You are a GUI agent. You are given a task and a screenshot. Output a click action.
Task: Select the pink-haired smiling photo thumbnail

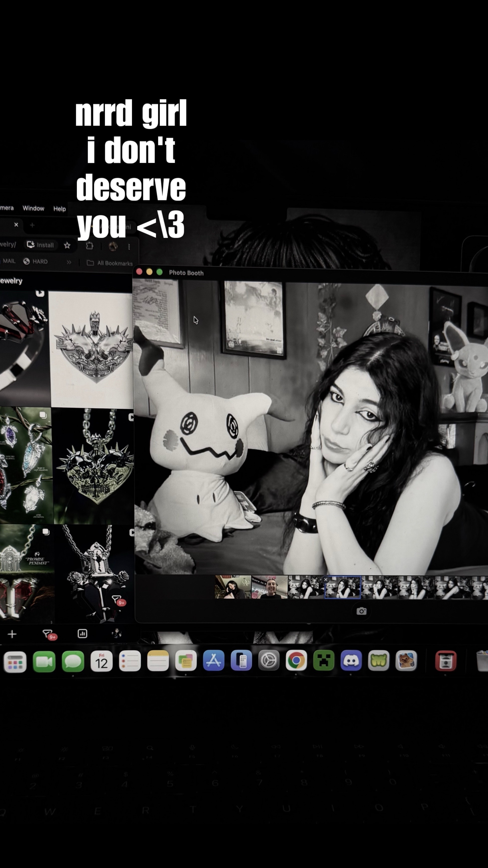(270, 587)
